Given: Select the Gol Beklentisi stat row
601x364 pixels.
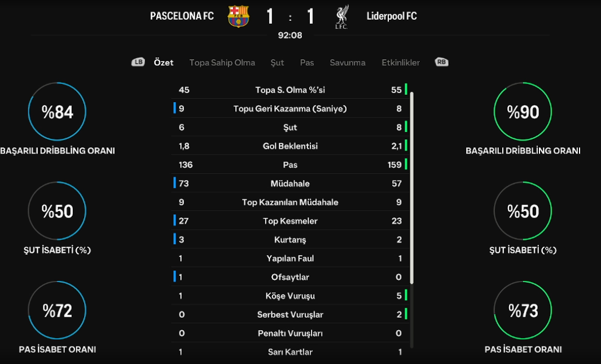Looking at the screenshot, I should [290, 146].
